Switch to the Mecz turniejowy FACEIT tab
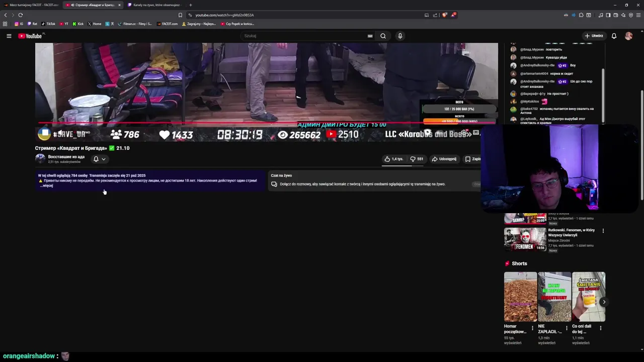The height and width of the screenshot is (362, 644). pos(31,5)
